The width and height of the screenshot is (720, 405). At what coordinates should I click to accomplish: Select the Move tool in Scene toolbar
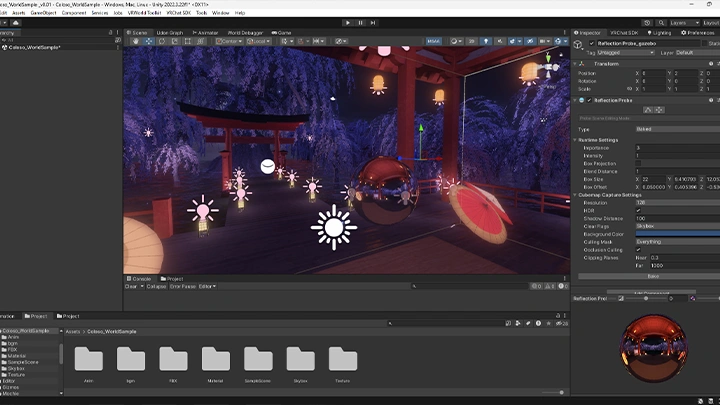coord(149,41)
